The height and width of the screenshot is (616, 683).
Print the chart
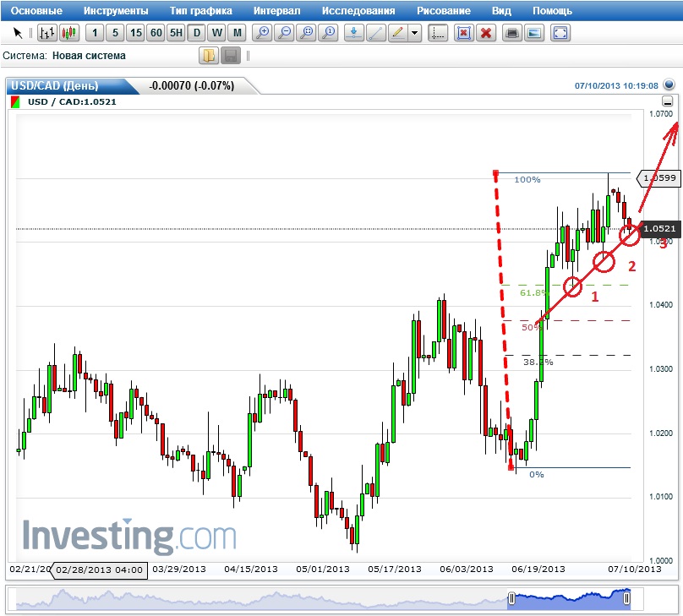click(x=512, y=33)
